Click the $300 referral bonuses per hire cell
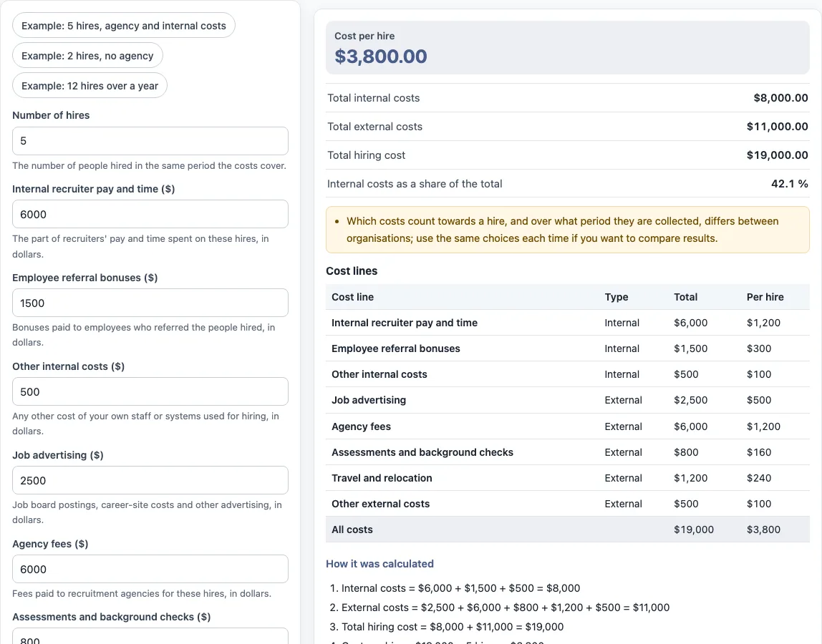Image resolution: width=822 pixels, height=644 pixels. [x=759, y=348]
